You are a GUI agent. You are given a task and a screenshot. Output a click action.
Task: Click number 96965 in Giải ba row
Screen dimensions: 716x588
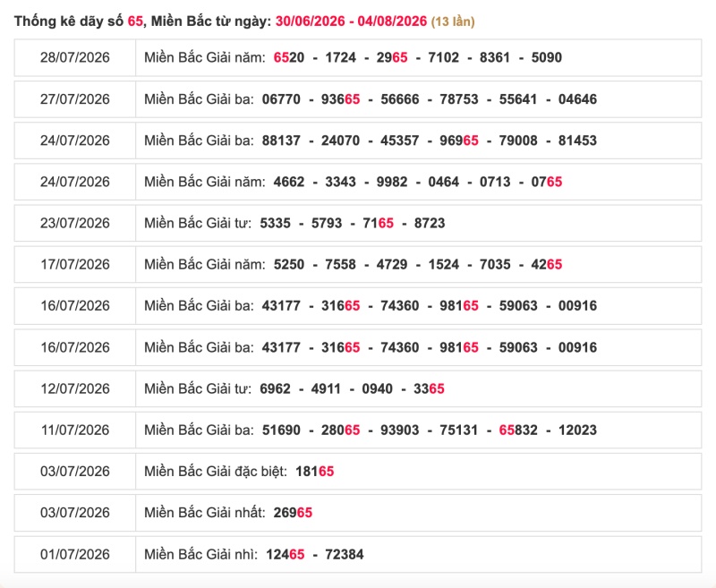click(459, 141)
